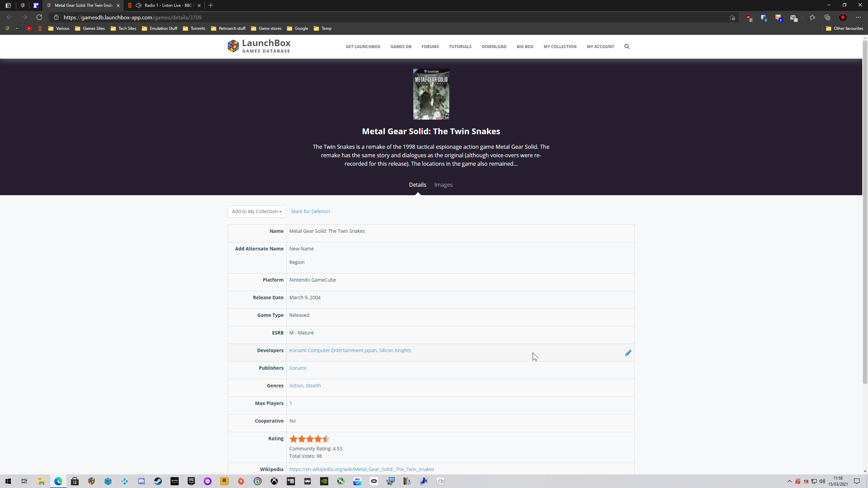This screenshot has height=488, width=868.
Task: Click the browser address bar URL
Action: (133, 17)
